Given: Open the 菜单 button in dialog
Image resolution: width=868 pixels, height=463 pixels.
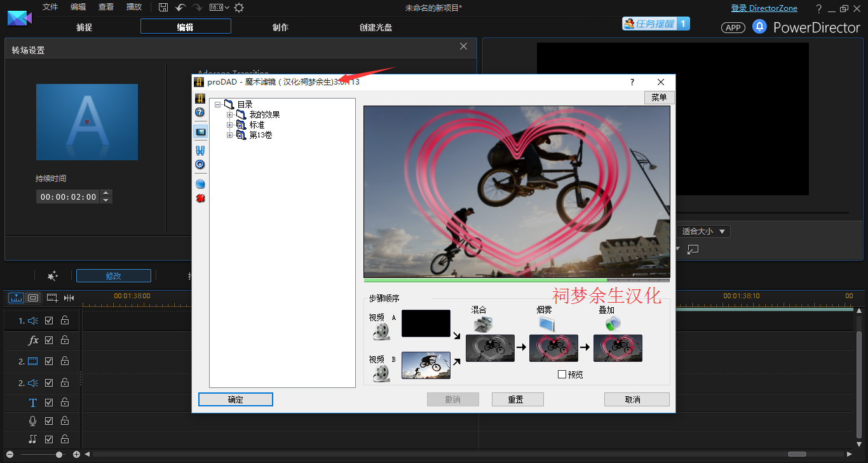Looking at the screenshot, I should [659, 97].
